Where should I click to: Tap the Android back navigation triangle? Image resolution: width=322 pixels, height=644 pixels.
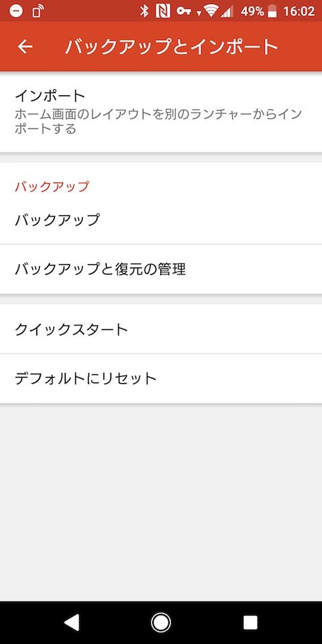tap(72, 623)
